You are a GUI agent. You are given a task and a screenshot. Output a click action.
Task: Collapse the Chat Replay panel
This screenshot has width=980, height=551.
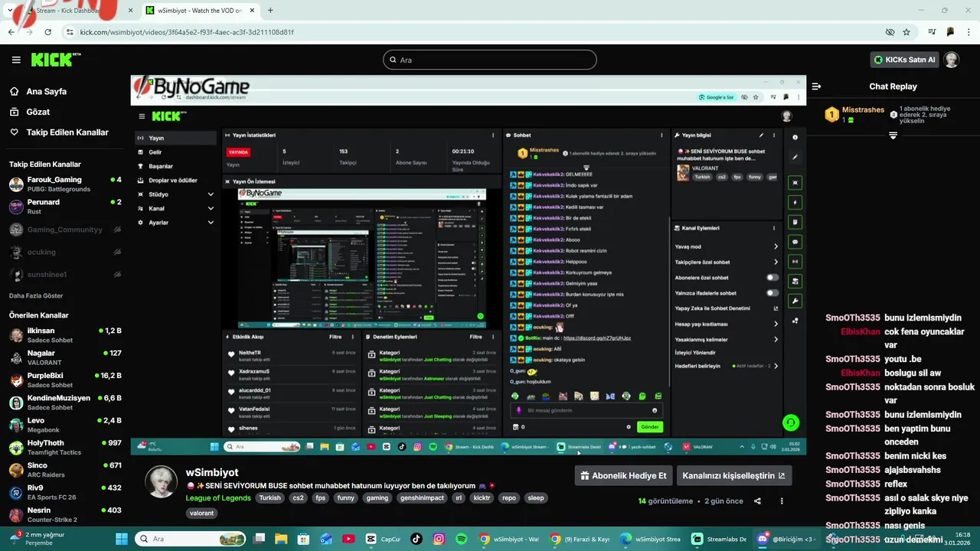(816, 86)
